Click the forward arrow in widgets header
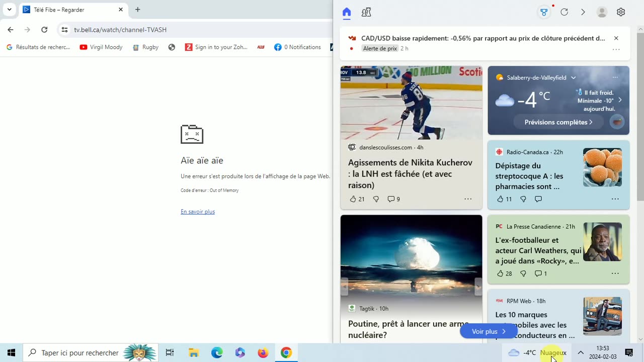The width and height of the screenshot is (644, 362). coord(583,13)
